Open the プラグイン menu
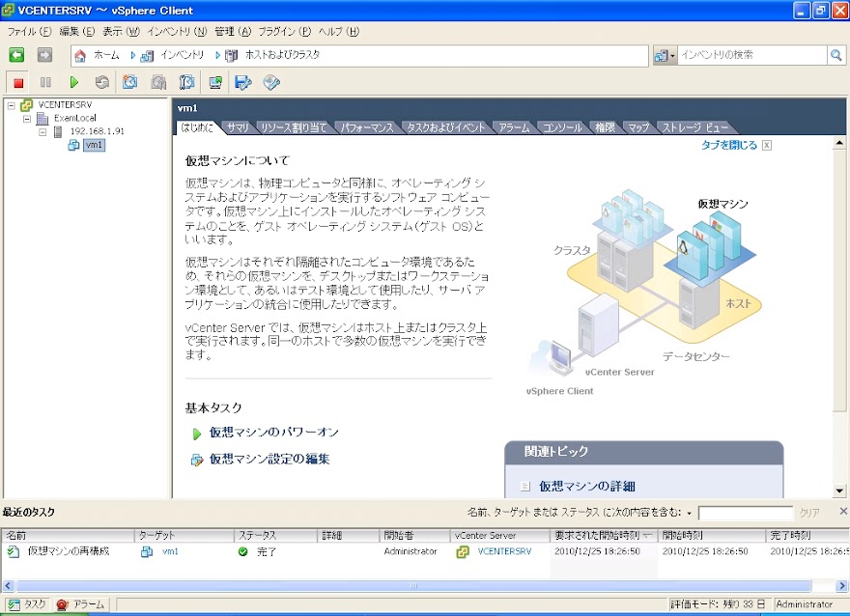 point(285,32)
